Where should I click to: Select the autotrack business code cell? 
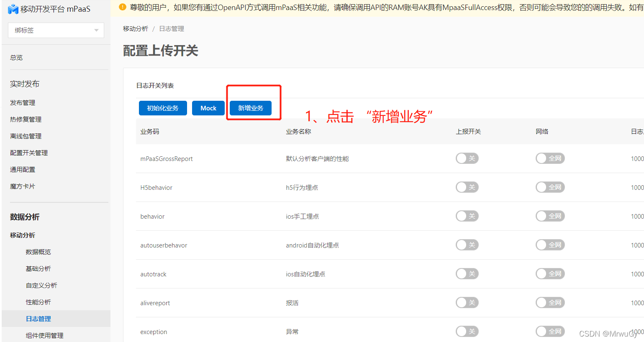[153, 274]
